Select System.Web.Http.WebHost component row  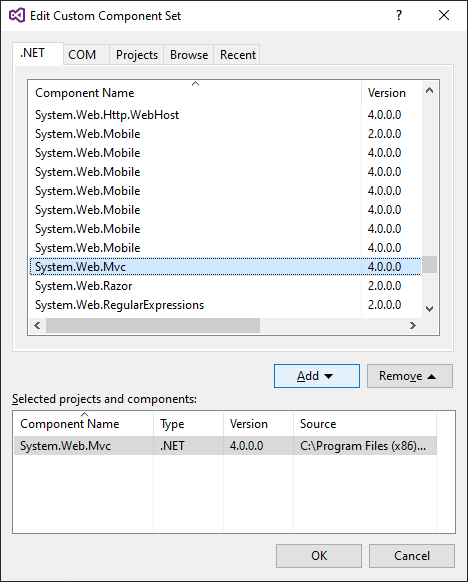[x=225, y=115]
